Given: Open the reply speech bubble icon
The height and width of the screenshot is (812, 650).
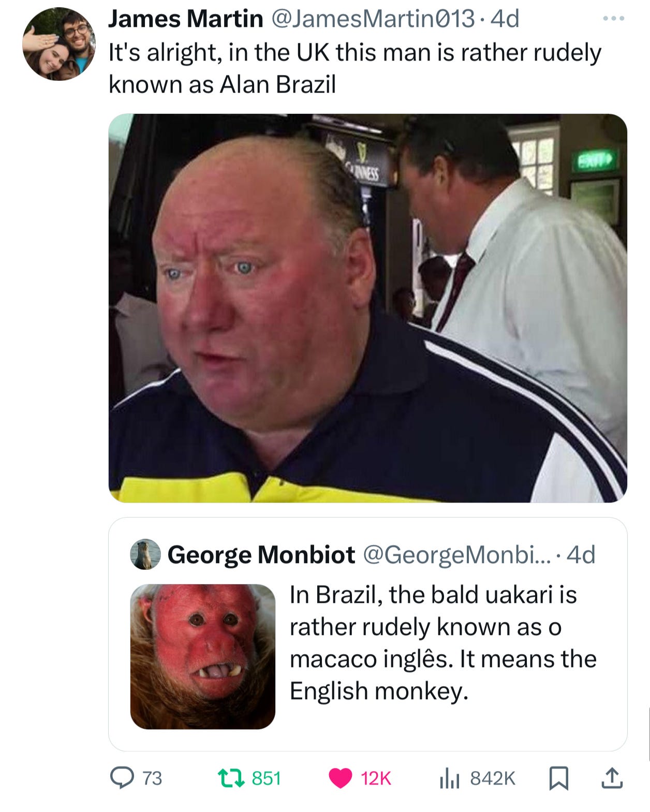Looking at the screenshot, I should 122,778.
